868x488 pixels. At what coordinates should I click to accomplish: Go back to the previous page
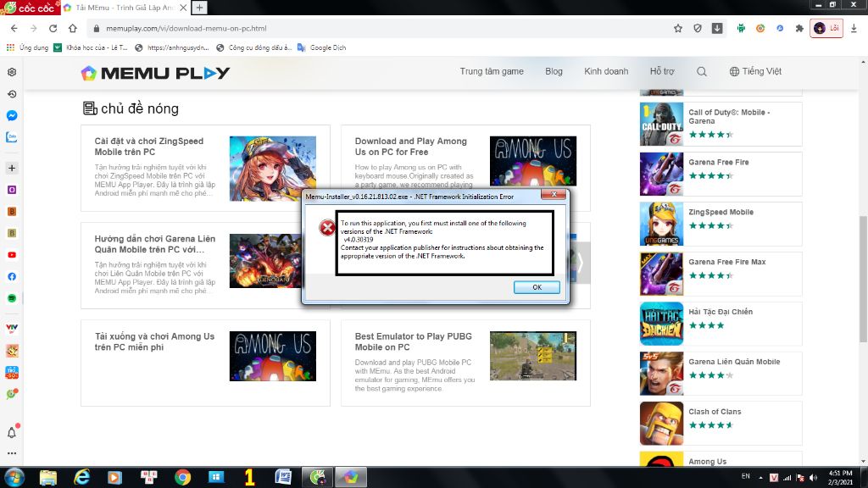(14, 28)
